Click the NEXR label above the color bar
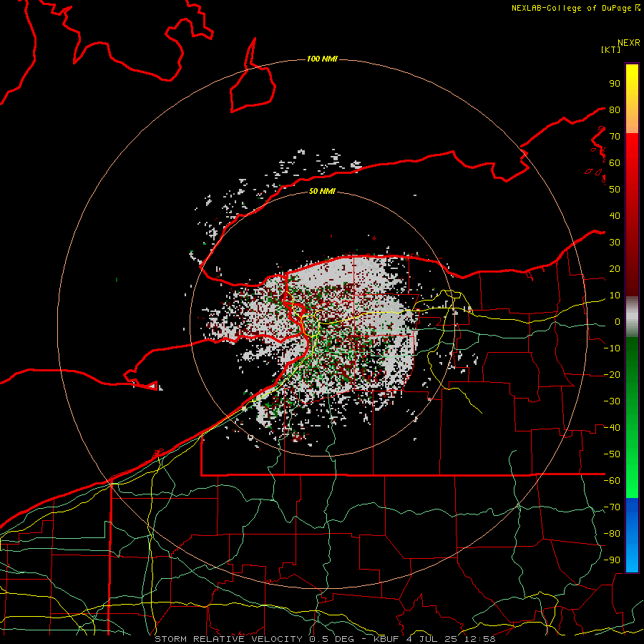This screenshot has width=644, height=644. (x=629, y=43)
